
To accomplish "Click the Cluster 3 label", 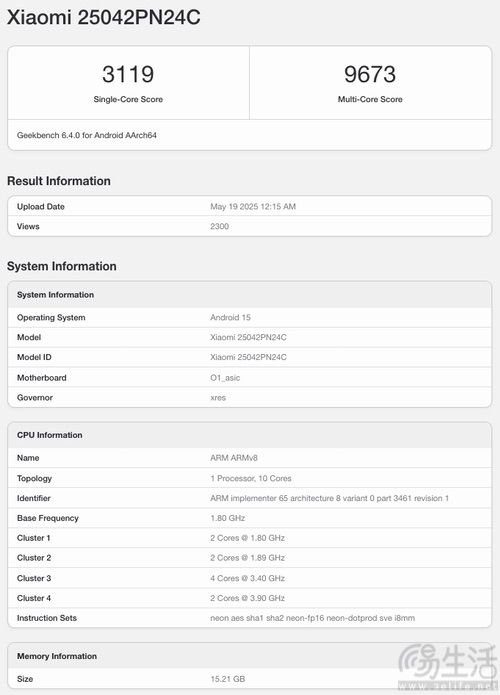I will (x=34, y=578).
